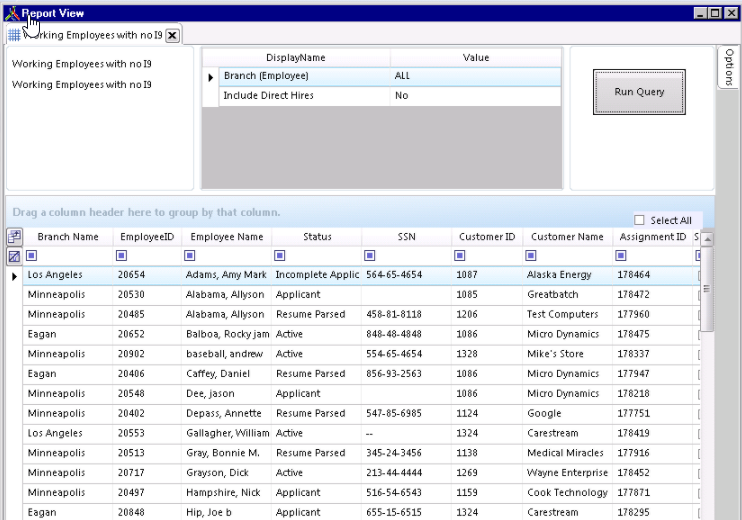Image resolution: width=742 pixels, height=520 pixels.
Task: Sort by Customer ID column header
Action: (x=486, y=237)
